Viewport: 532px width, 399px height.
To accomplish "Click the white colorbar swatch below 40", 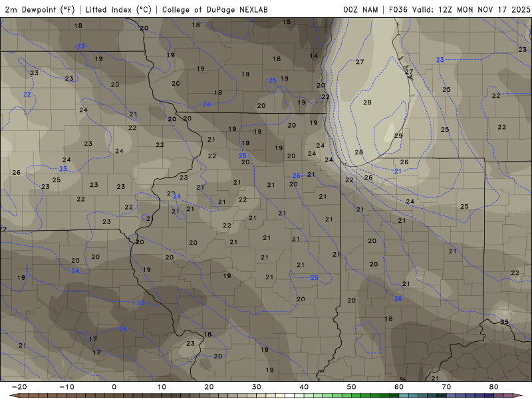I will [x=290, y=396].
